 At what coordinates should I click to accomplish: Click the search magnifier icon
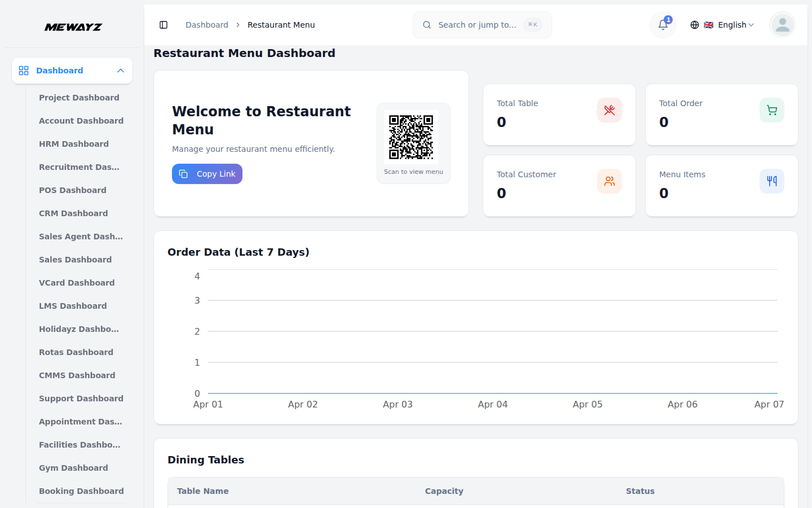(x=426, y=25)
